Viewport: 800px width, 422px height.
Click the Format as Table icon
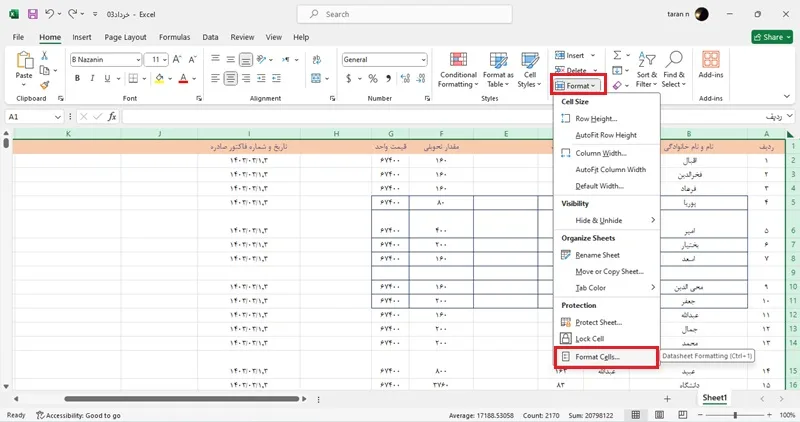click(x=498, y=60)
